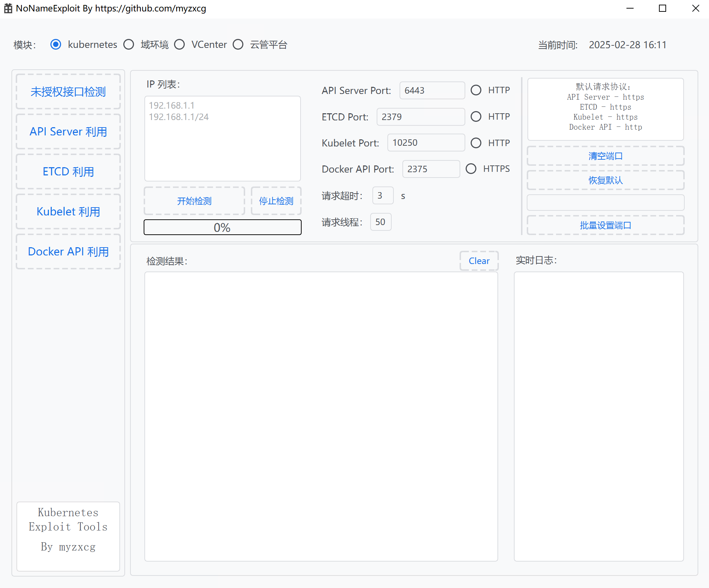Click the 停止检测 button

tap(276, 201)
